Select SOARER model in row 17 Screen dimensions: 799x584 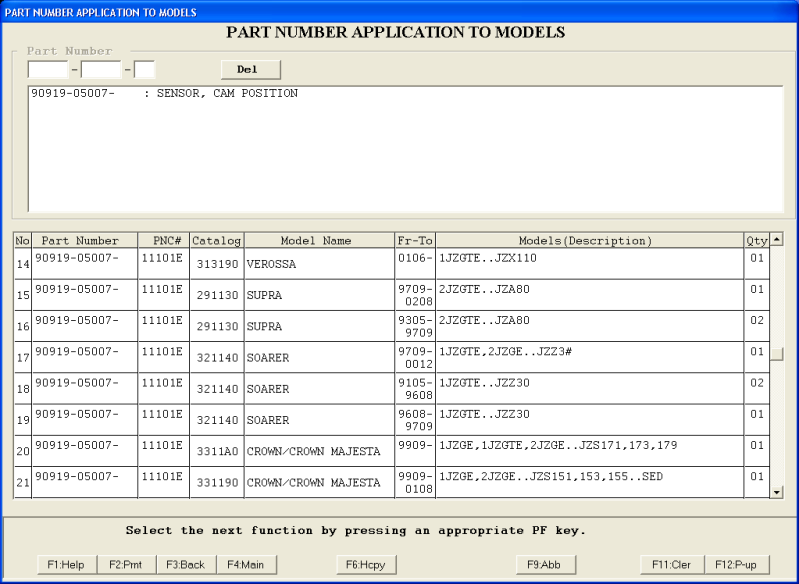tap(319, 357)
